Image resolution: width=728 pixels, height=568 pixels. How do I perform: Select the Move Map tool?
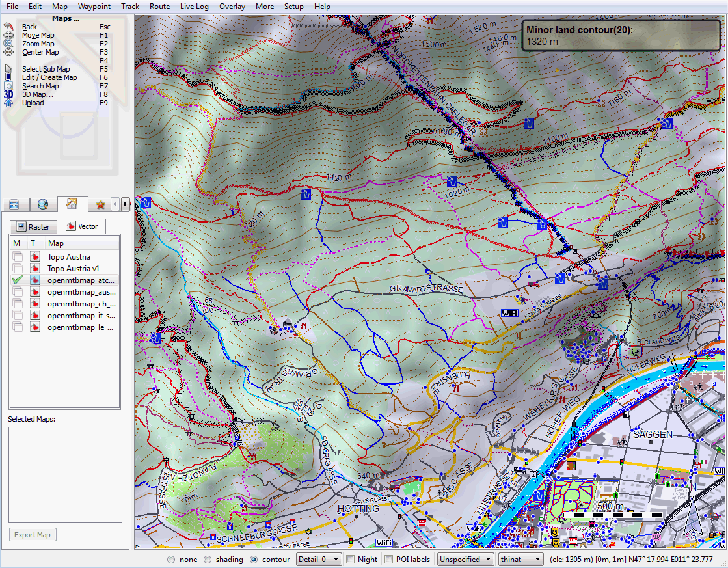[x=38, y=34]
